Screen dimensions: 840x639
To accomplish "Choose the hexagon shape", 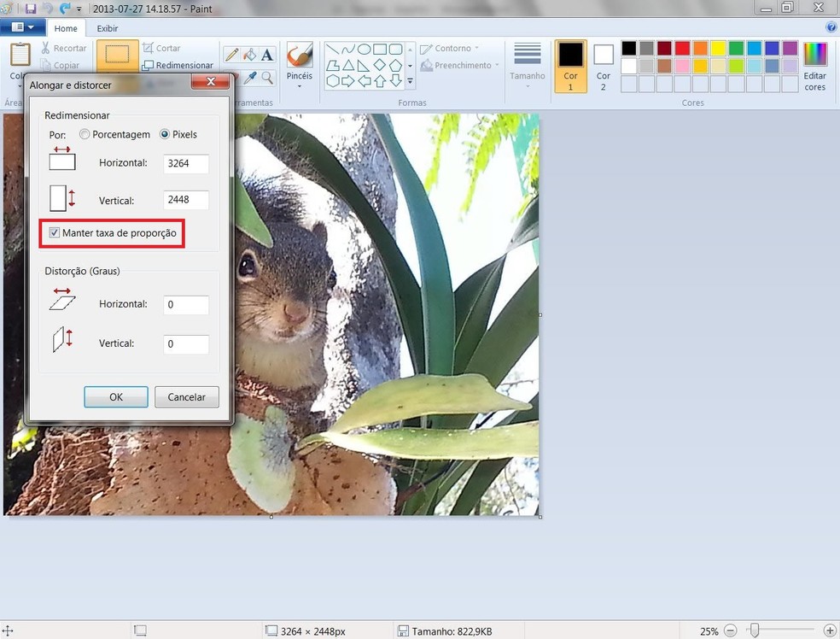I will pos(332,81).
